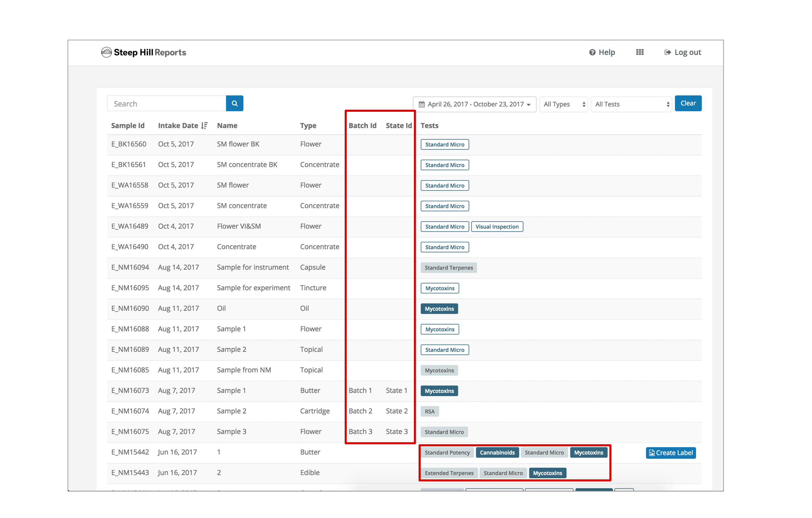Expand the All Tests dropdown

click(631, 104)
